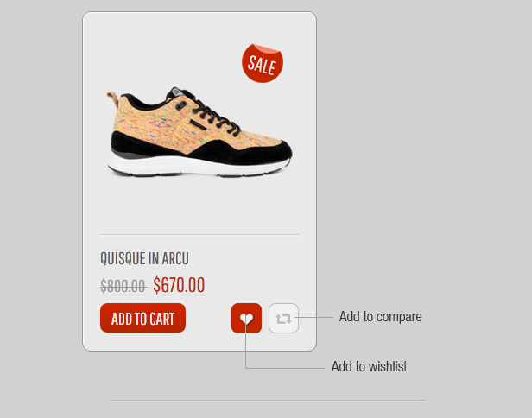Click the red SALE badge sticker
The height and width of the screenshot is (418, 532).
pos(263,63)
